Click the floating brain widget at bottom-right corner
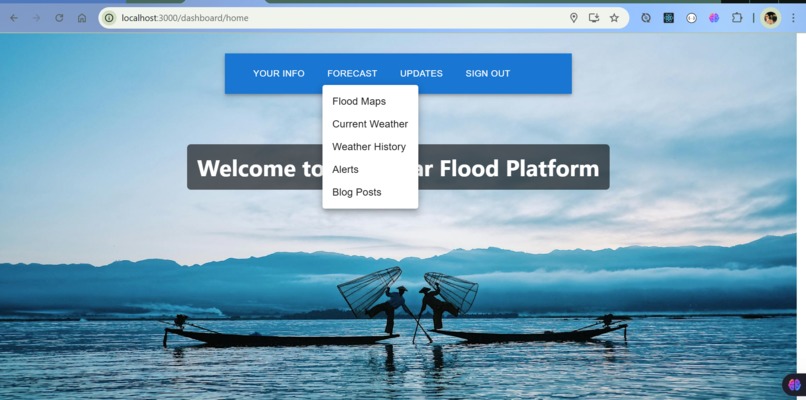This screenshot has width=806, height=400. (795, 384)
